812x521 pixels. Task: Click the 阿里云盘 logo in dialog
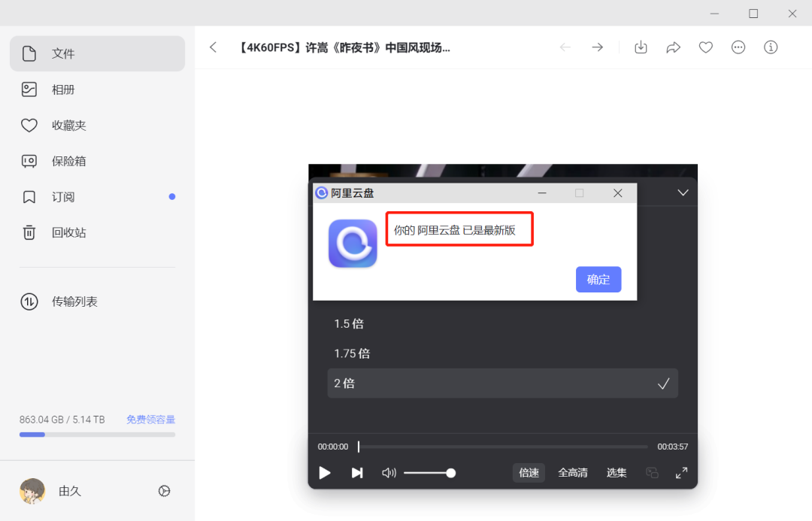coord(353,244)
